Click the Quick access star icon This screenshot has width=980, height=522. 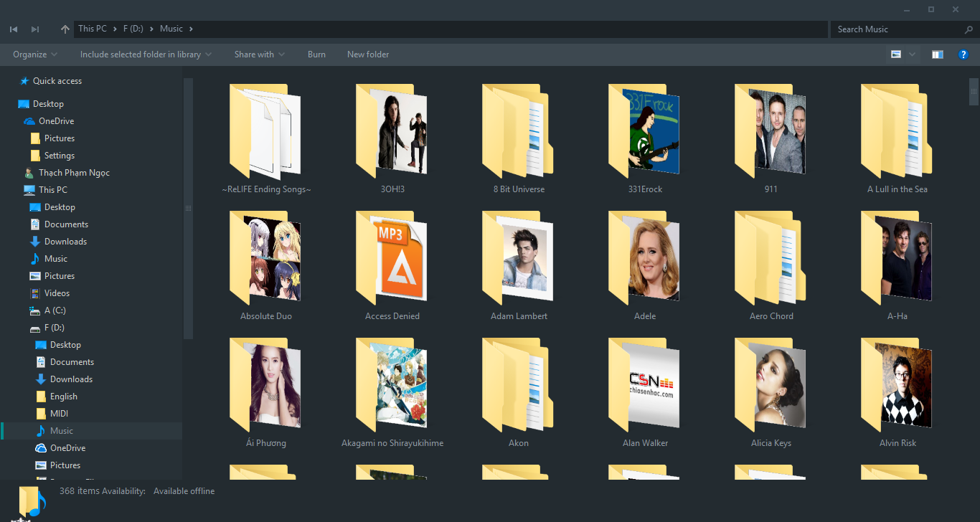point(24,81)
